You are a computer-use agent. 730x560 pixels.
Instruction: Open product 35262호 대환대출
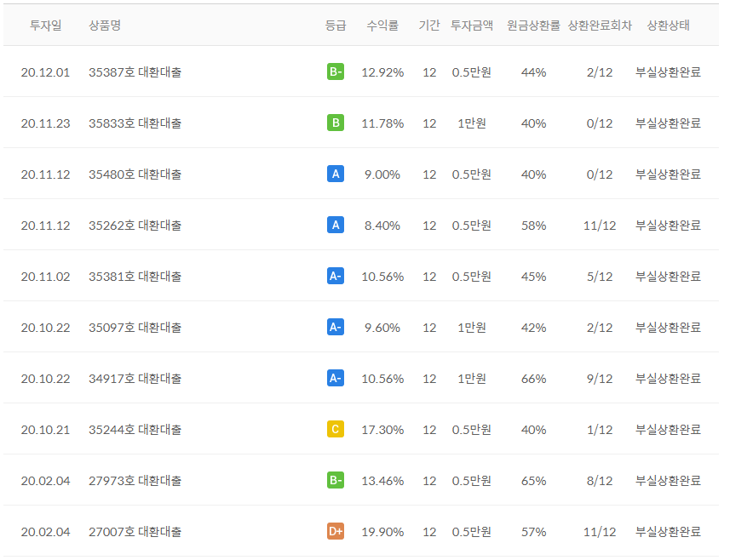[x=135, y=226]
